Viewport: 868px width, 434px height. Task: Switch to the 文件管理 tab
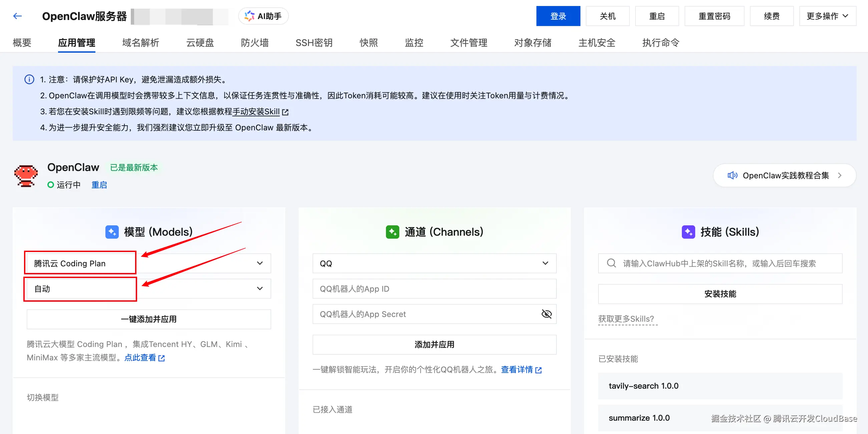(x=468, y=43)
